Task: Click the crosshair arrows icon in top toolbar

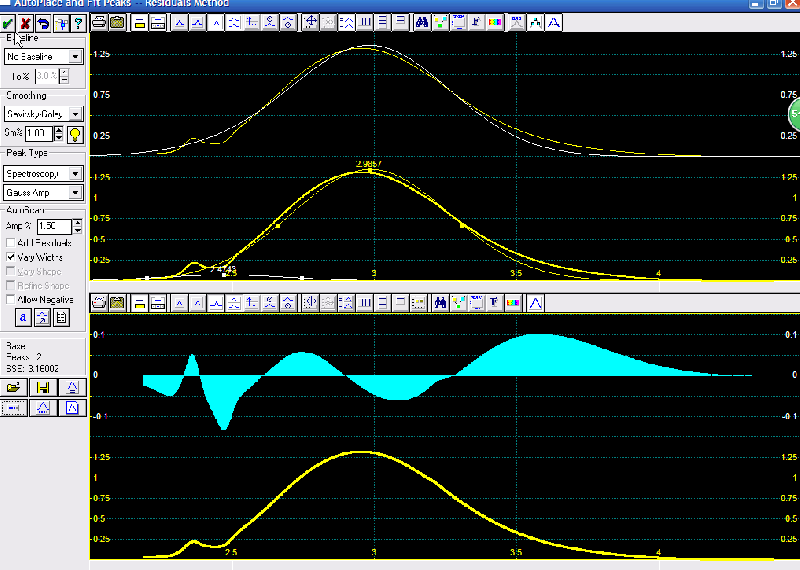Action: click(x=310, y=22)
